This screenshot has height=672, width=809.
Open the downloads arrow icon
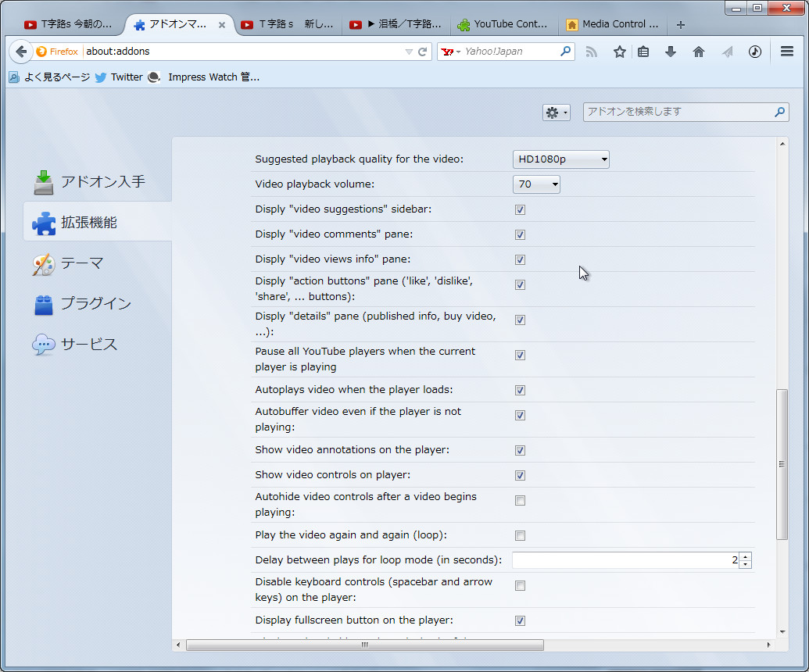tap(671, 52)
